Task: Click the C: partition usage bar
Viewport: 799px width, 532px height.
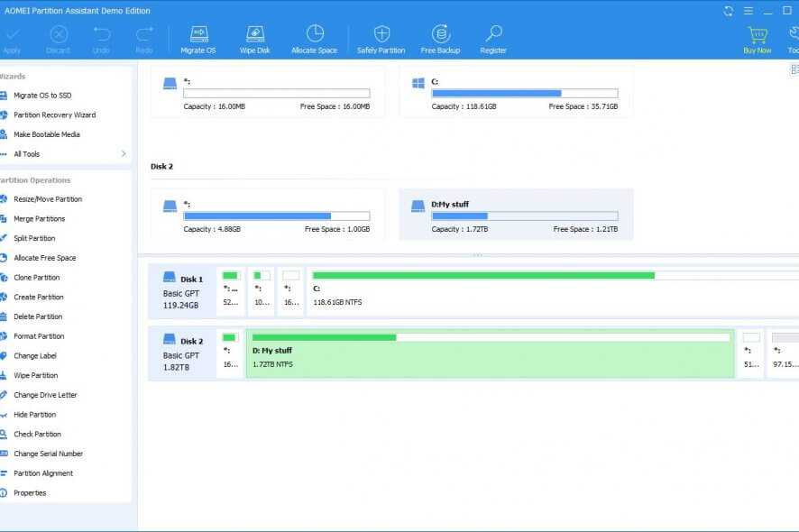Action: coord(525,93)
